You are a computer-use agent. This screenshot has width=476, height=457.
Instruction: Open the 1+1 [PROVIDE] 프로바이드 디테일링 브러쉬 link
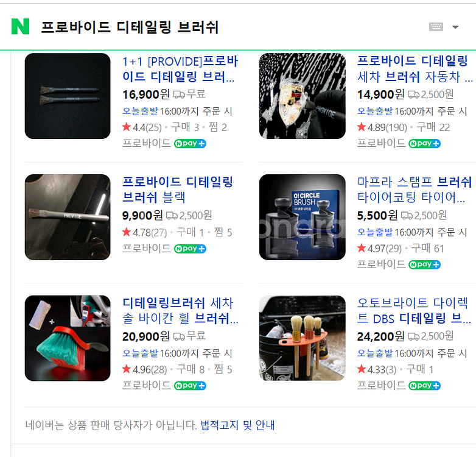pos(180,69)
